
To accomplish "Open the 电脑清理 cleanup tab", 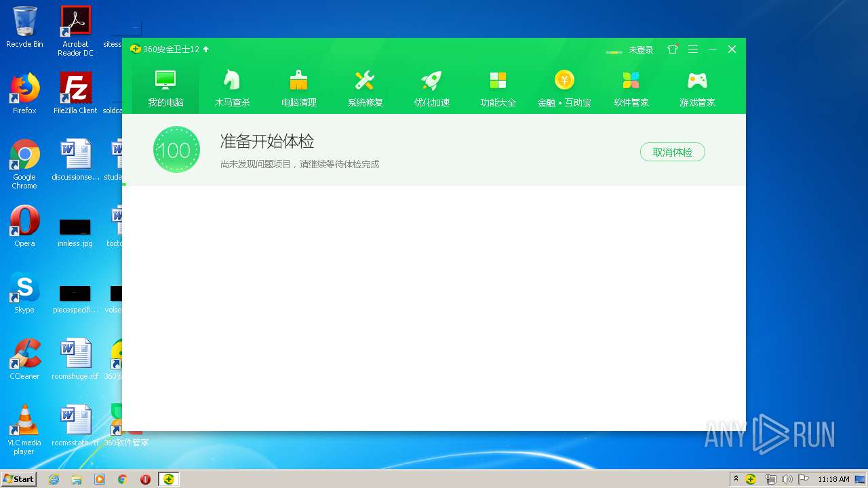I will click(x=298, y=88).
